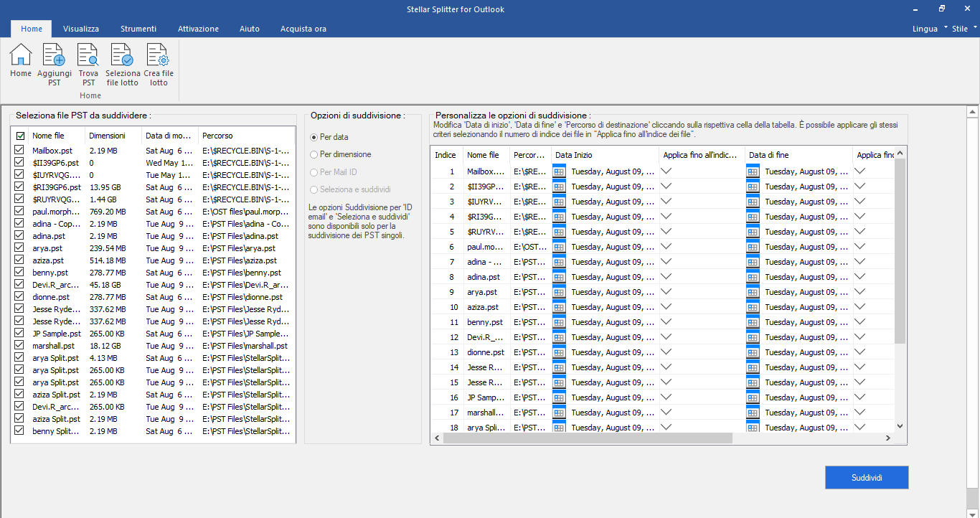Open the Strumenti ribbon tab
Image resolution: width=980 pixels, height=518 pixels.
point(138,29)
